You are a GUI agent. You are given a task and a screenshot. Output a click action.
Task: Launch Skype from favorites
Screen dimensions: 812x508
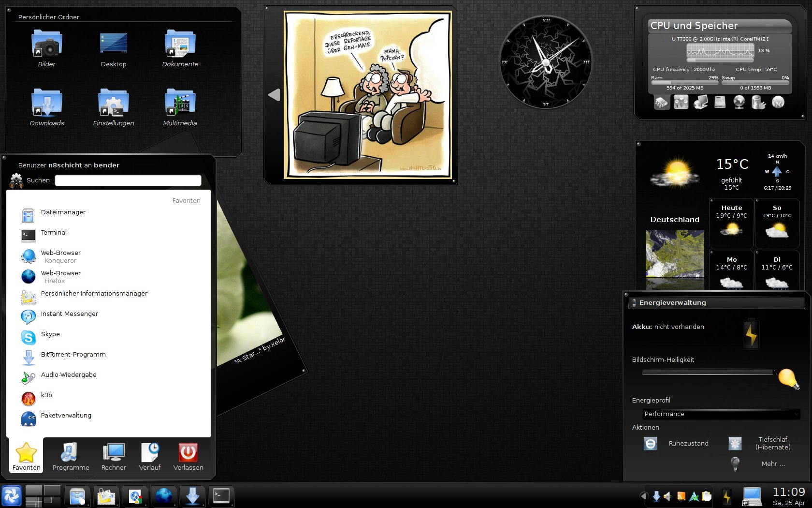point(109,337)
